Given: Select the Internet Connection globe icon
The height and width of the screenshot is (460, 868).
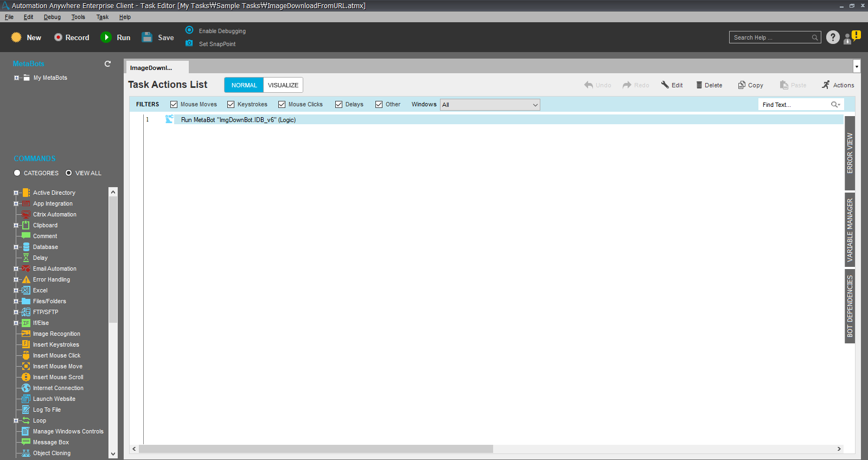Looking at the screenshot, I should (26, 388).
